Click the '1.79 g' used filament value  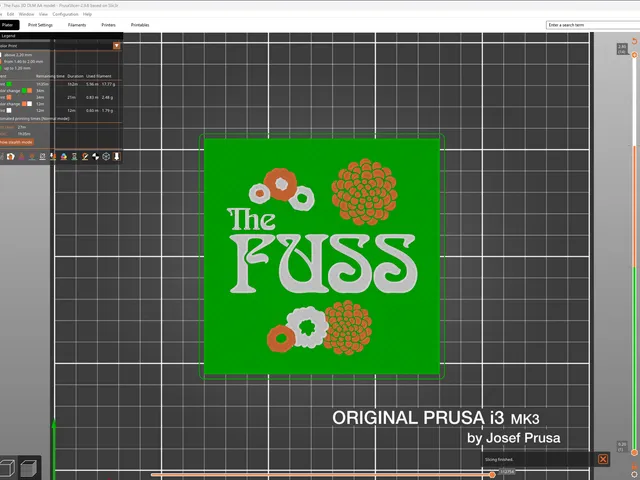coord(107,111)
